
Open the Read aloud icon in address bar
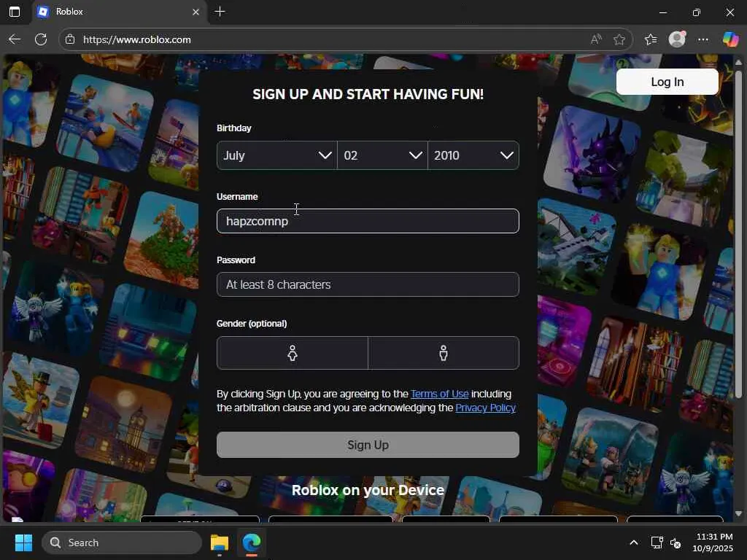coord(596,39)
